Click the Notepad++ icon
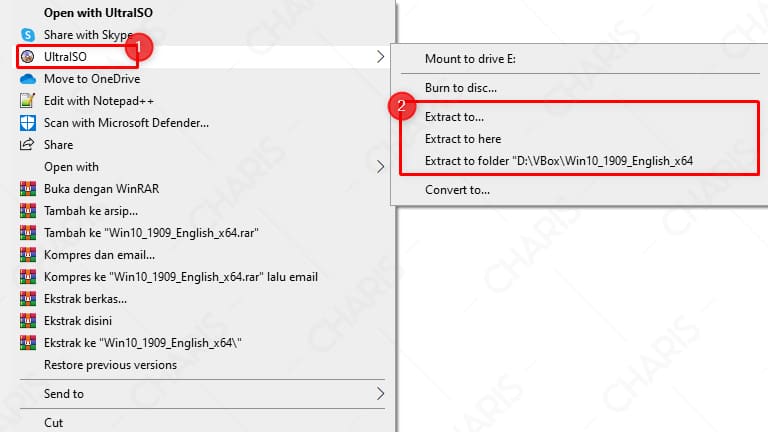 coord(27,100)
